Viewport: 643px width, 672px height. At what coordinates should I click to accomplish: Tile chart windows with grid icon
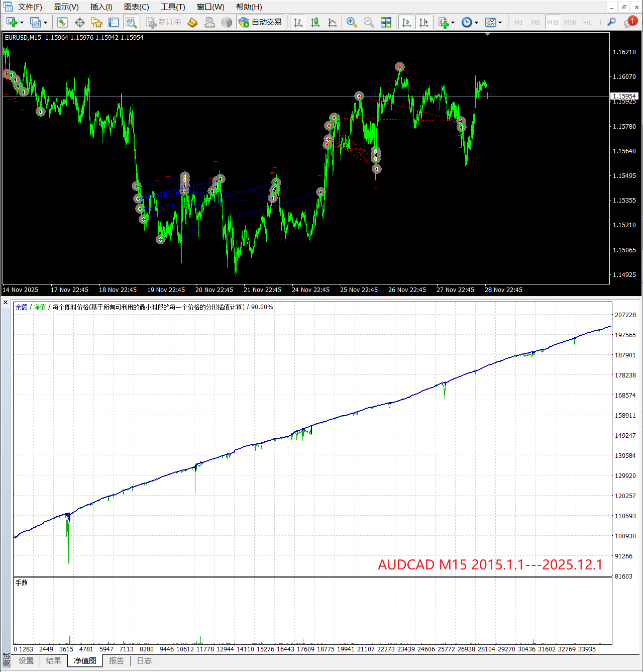pyautogui.click(x=386, y=22)
